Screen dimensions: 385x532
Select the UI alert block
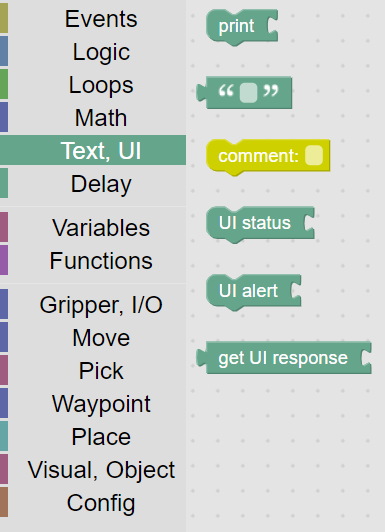(253, 292)
